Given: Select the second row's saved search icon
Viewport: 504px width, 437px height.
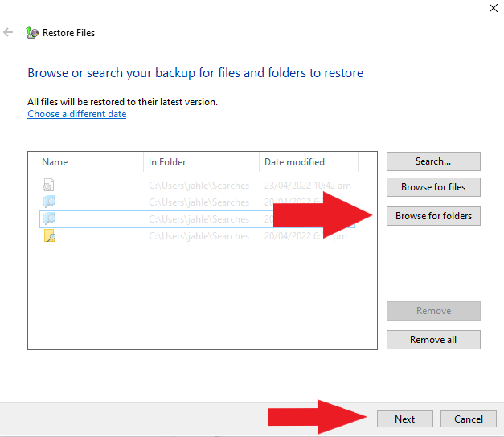Looking at the screenshot, I should pyautogui.click(x=48, y=202).
